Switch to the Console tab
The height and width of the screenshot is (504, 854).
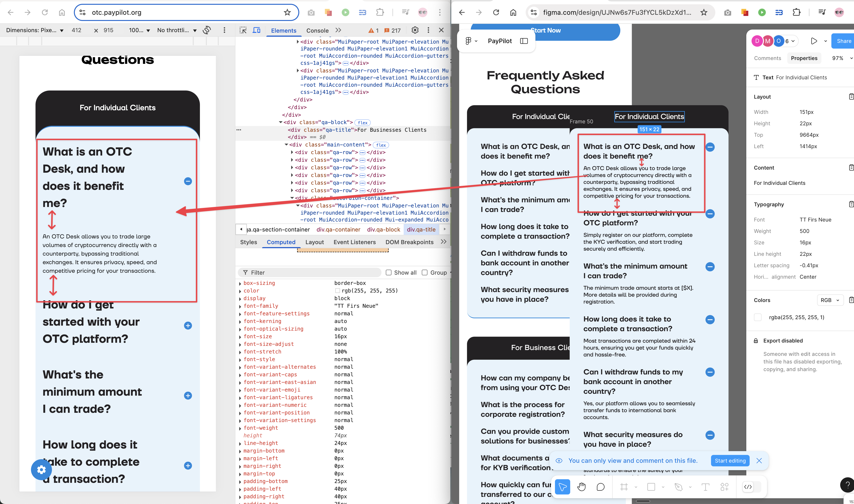click(x=317, y=30)
